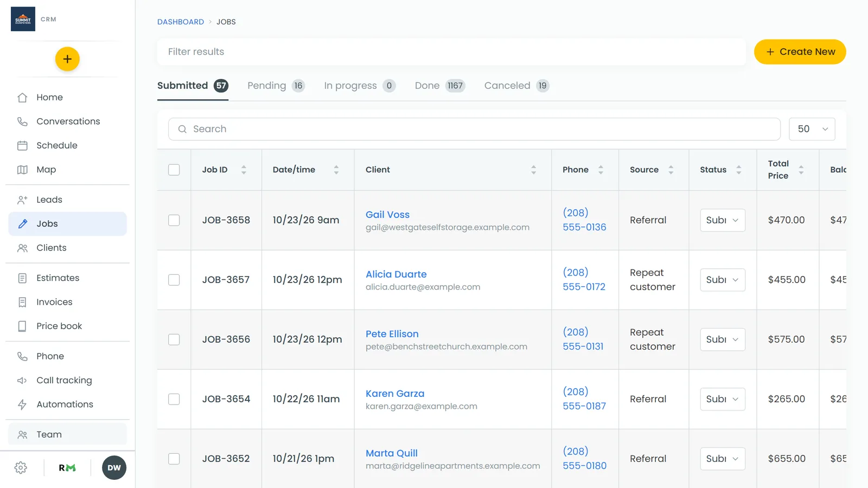Viewport: 868px width, 488px height.
Task: Click the Invoices receipt icon
Action: [x=22, y=302]
